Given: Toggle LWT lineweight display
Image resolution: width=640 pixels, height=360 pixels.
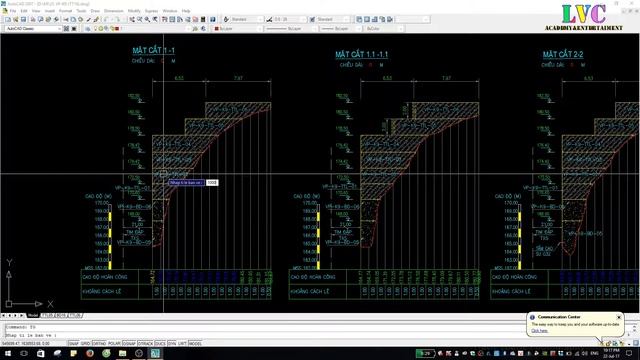Looking at the screenshot, I should click(x=182, y=343).
